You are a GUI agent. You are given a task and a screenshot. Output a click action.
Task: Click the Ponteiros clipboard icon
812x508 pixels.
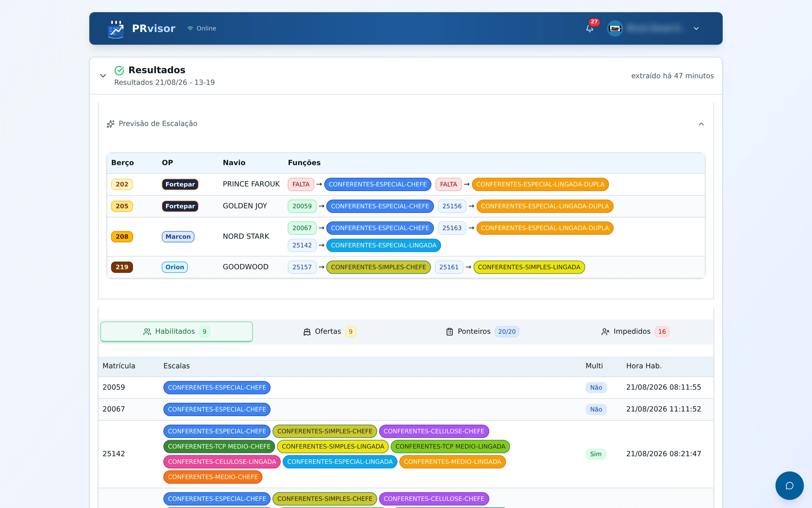[450, 332]
